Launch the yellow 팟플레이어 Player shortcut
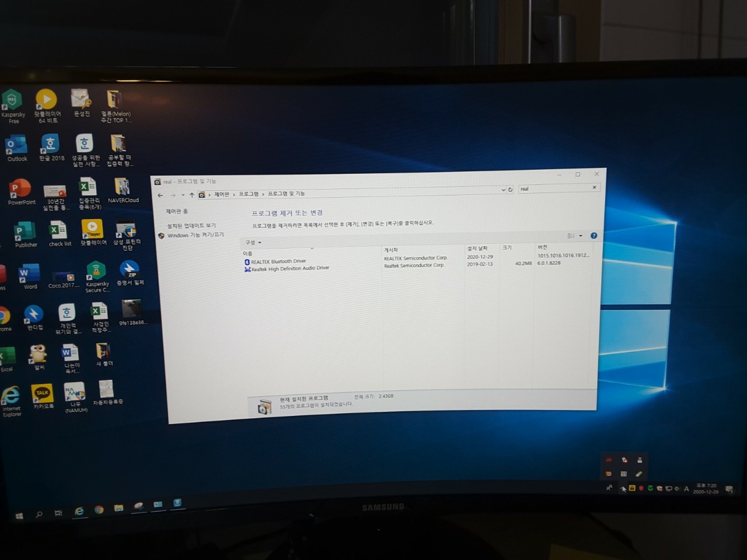 93,233
